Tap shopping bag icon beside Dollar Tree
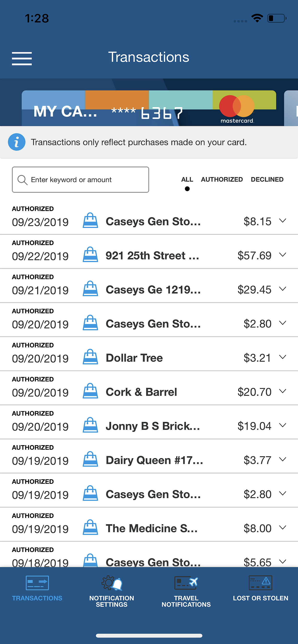The image size is (298, 644). point(90,357)
